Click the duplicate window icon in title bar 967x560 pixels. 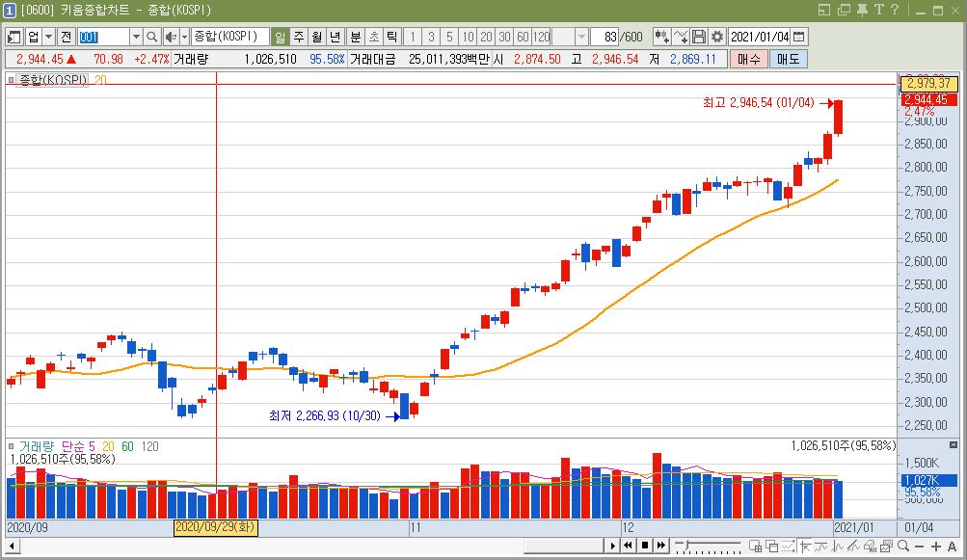(x=844, y=10)
